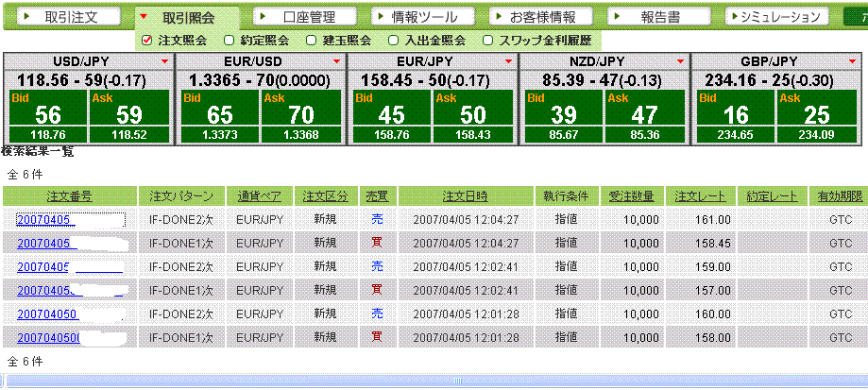Viewport: 868px width, 390px height.
Task: Select the 建玉照会 radio option
Action: (x=313, y=41)
